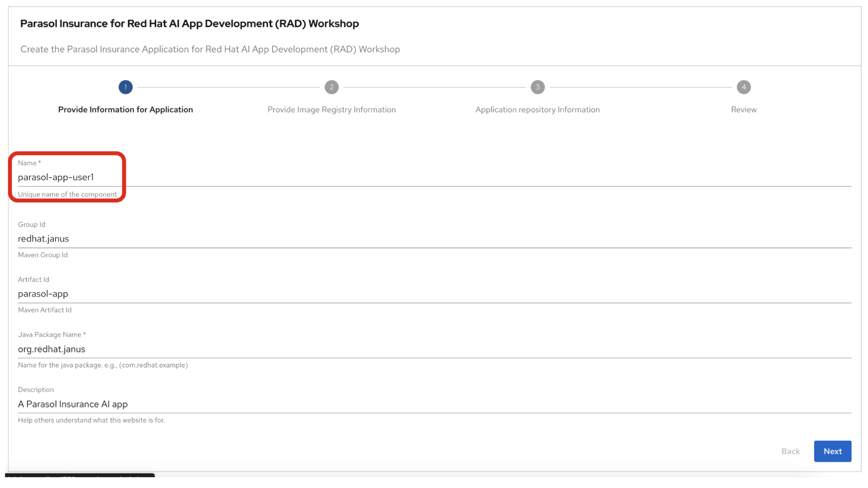
Task: Click step 3 circle icon in stepper
Action: [538, 87]
